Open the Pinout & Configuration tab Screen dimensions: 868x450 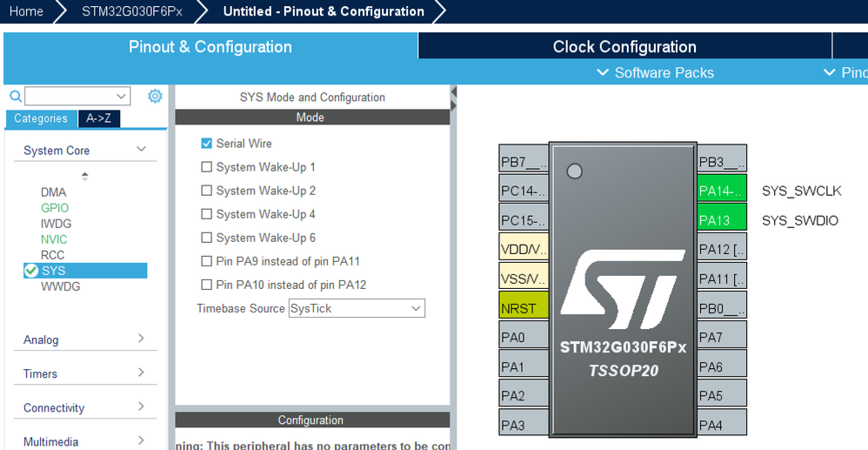pos(210,46)
